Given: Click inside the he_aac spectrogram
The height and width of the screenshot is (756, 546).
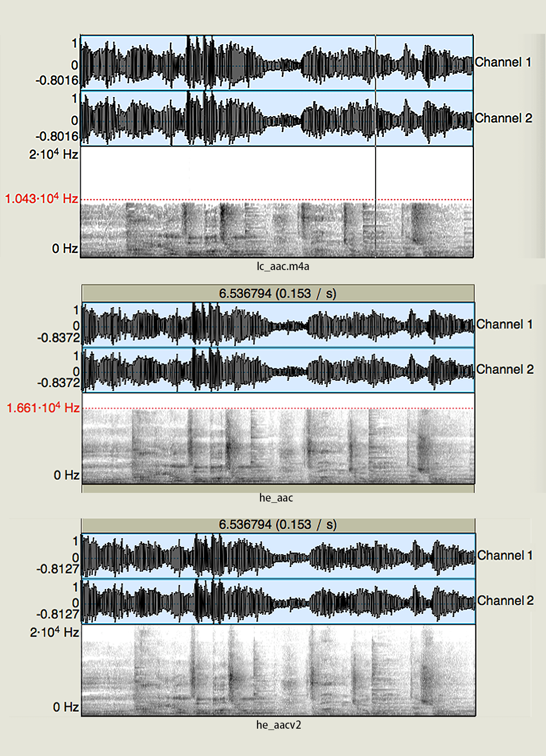Looking at the screenshot, I should [278, 446].
